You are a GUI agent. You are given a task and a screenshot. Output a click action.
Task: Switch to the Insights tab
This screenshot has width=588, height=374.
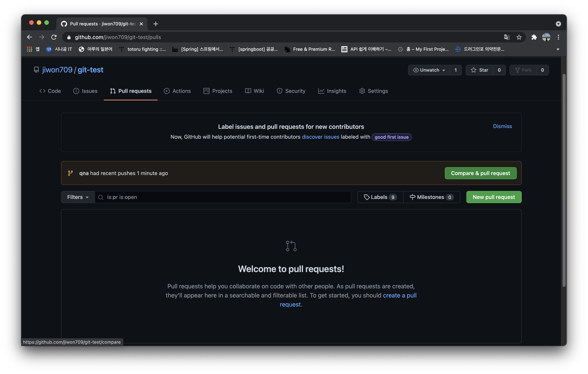332,91
